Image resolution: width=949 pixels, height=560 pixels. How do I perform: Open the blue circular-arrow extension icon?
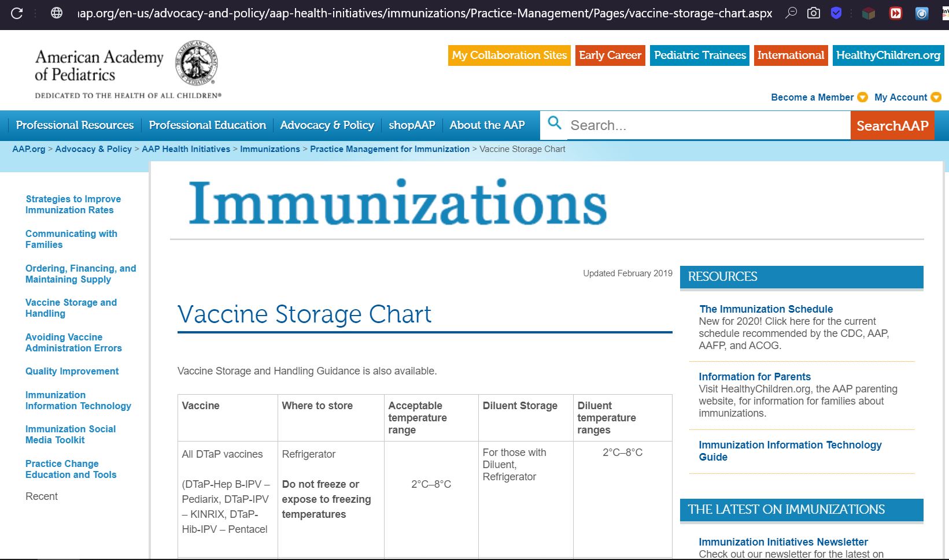pyautogui.click(x=922, y=13)
